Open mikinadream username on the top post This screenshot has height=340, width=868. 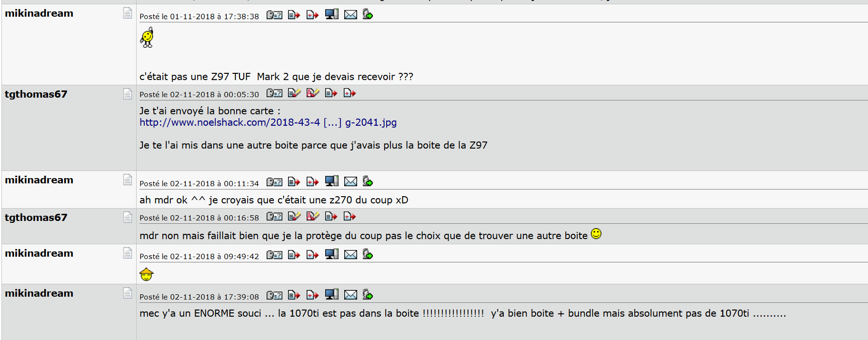[x=39, y=13]
